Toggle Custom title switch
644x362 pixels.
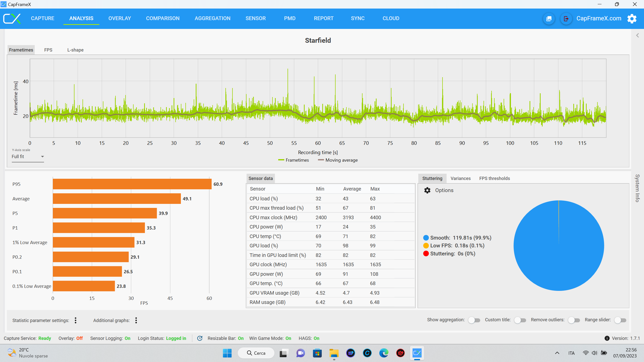tap(520, 320)
